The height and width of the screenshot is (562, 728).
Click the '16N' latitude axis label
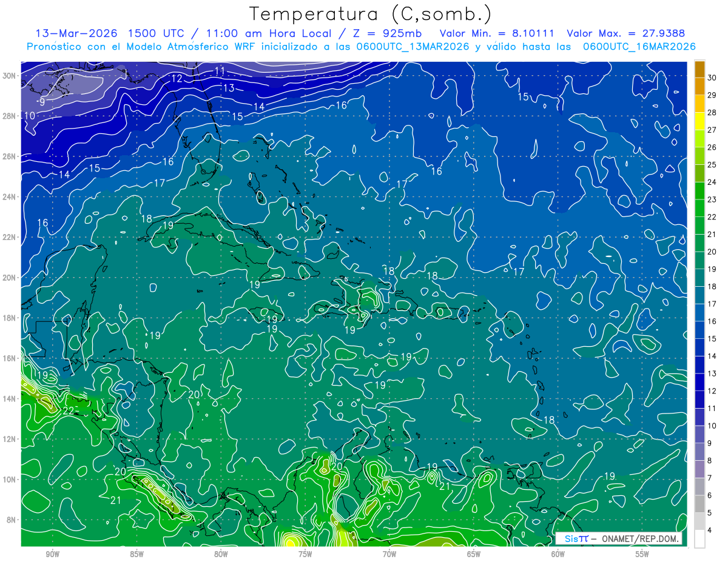click(x=9, y=358)
